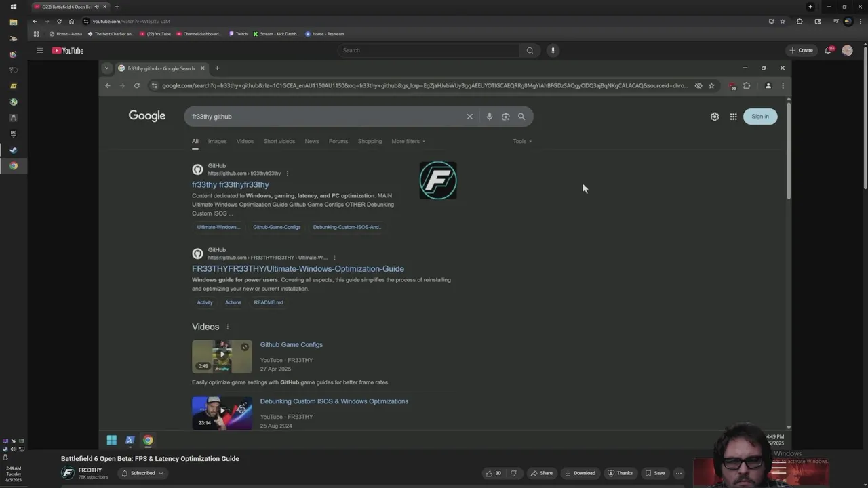Click the Github-Game-Configs sitelink chip

point(277,227)
